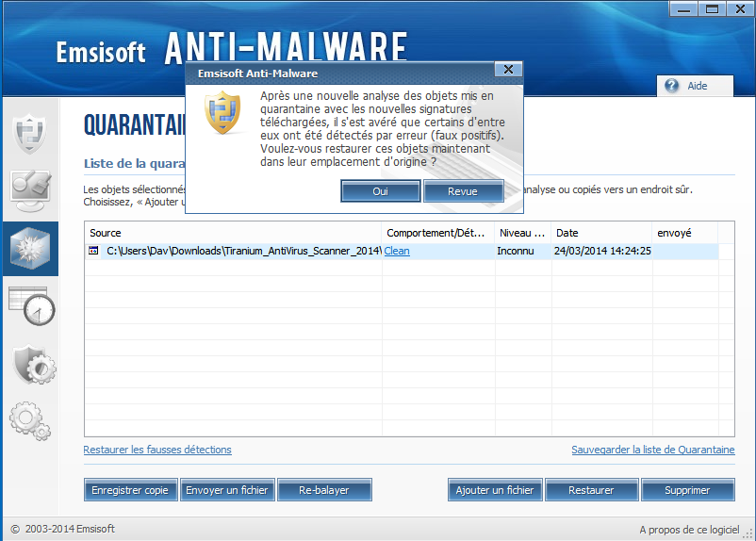The image size is (756, 541).
Task: Close the Emsisoft Anti-Malware dialog
Action: [508, 70]
